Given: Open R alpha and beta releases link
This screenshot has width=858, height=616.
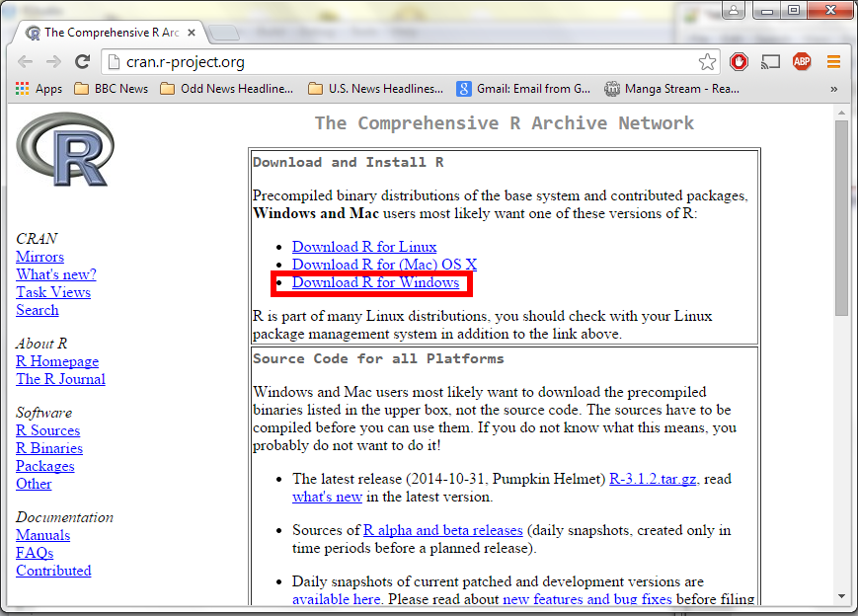Looking at the screenshot, I should tap(443, 530).
